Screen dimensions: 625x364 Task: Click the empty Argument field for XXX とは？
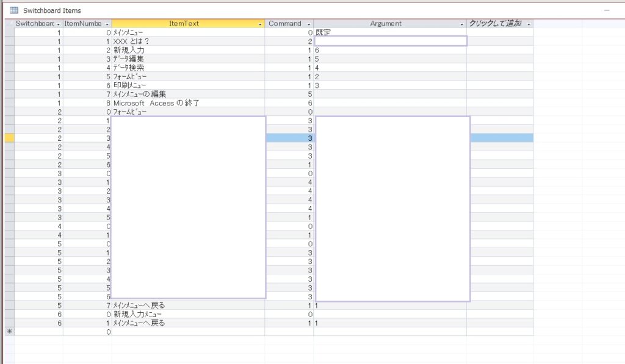pos(391,41)
